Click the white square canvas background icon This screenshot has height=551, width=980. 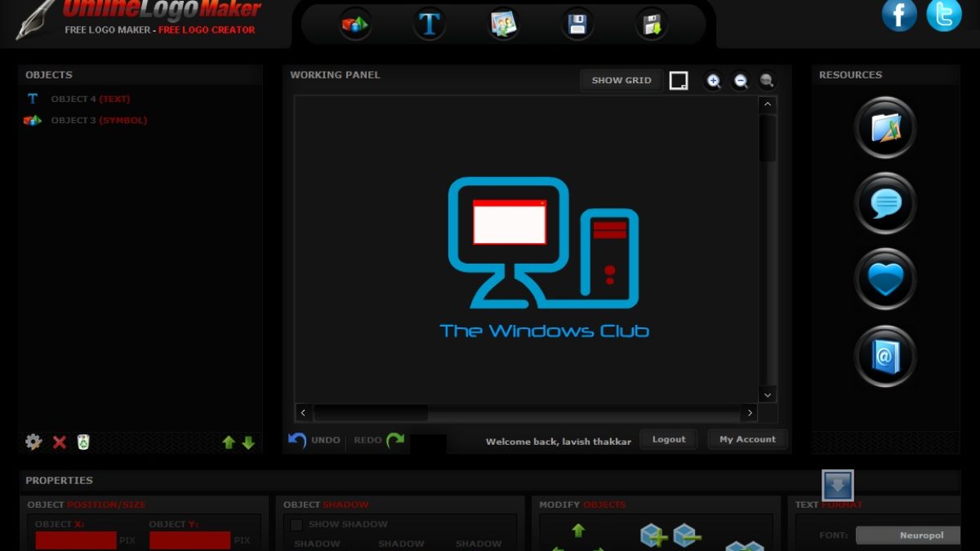[679, 81]
